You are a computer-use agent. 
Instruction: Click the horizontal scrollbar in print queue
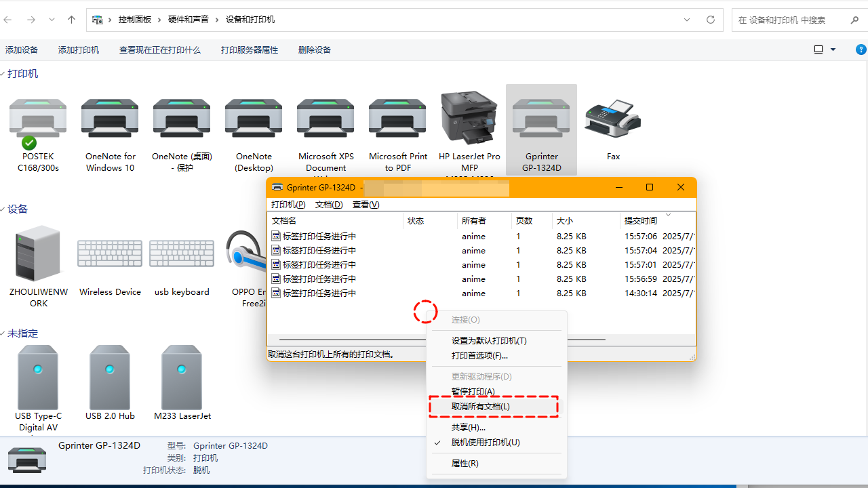pos(442,339)
